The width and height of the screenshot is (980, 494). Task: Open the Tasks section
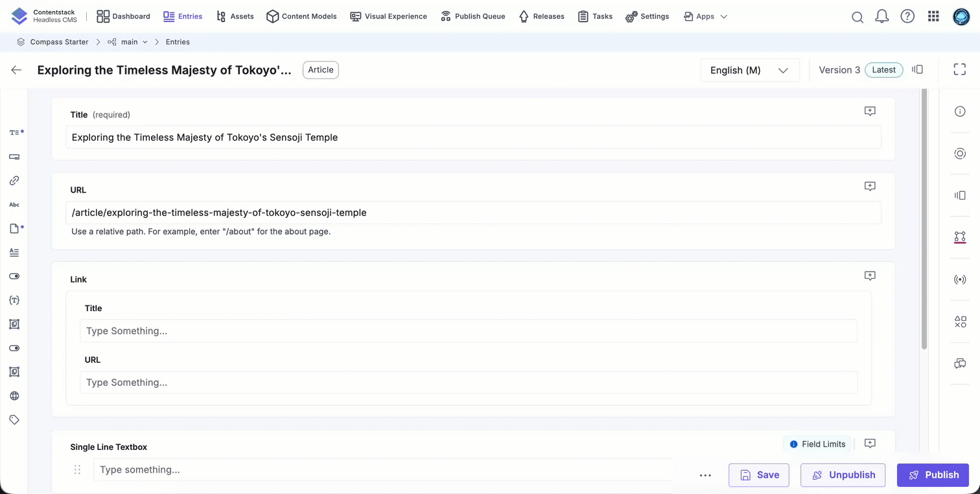(x=595, y=16)
